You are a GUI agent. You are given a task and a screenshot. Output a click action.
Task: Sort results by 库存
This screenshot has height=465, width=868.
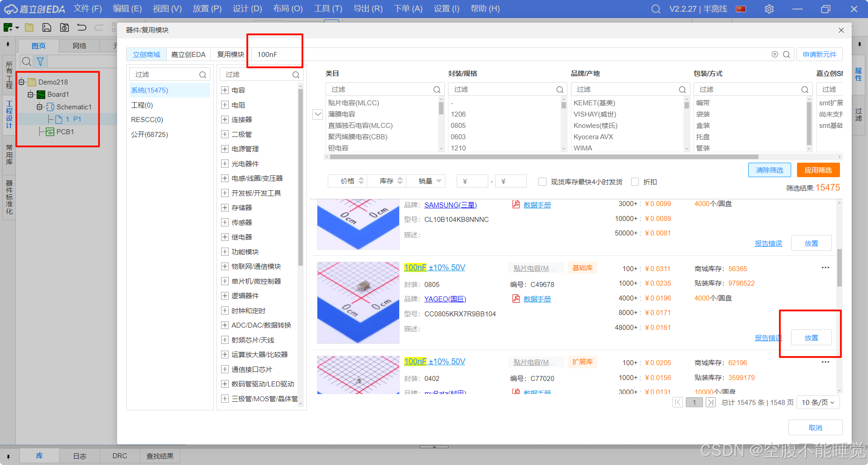387,181
